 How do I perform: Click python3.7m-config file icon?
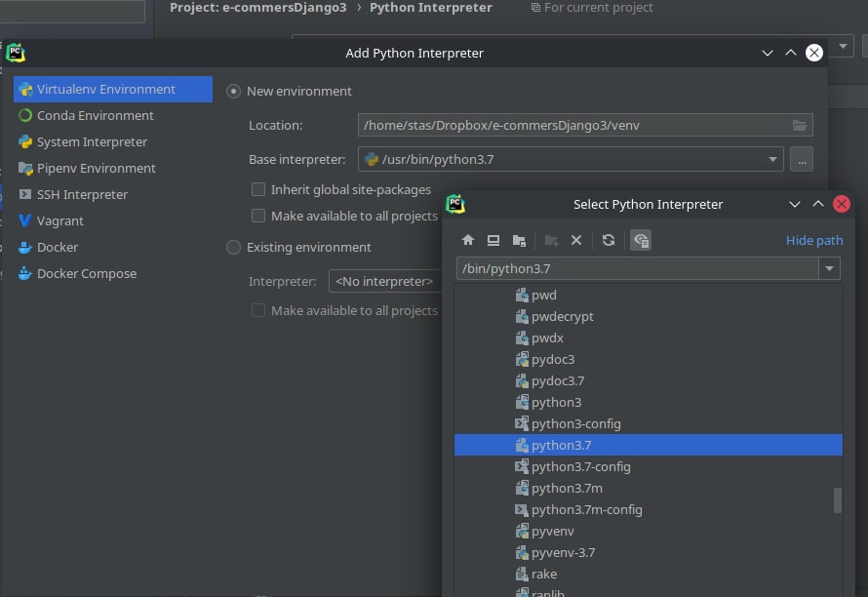pyautogui.click(x=522, y=509)
